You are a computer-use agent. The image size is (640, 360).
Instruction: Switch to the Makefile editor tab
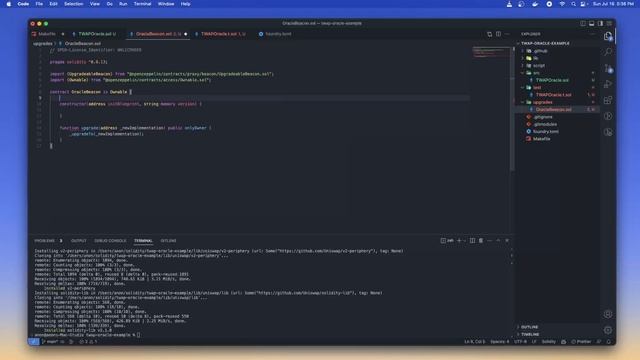48,34
